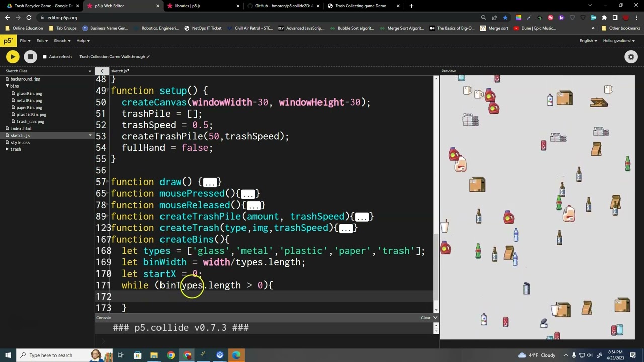Open Microsoft Edge from the taskbar
Image resolution: width=644 pixels, height=362 pixels.
point(236,355)
